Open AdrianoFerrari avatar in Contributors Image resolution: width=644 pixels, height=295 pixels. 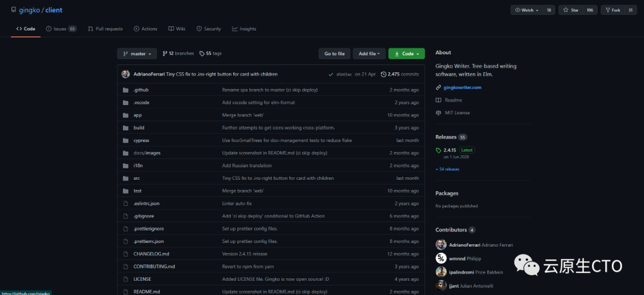[x=441, y=245]
